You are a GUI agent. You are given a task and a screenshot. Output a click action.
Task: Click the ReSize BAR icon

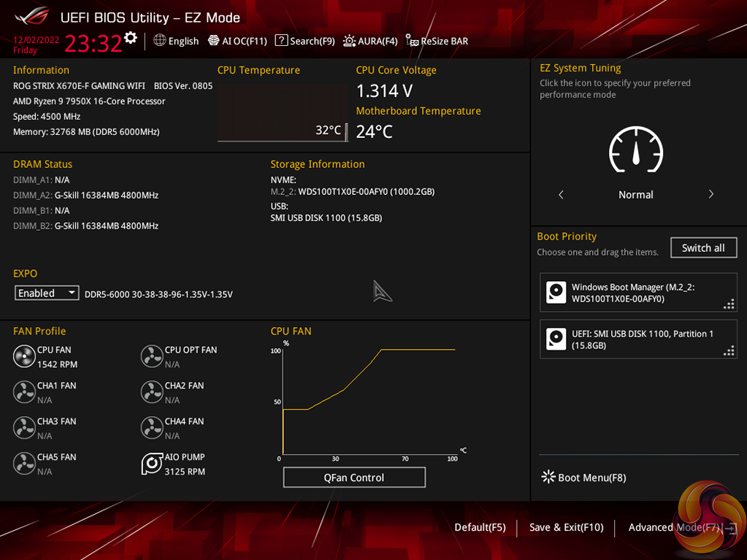[412, 40]
